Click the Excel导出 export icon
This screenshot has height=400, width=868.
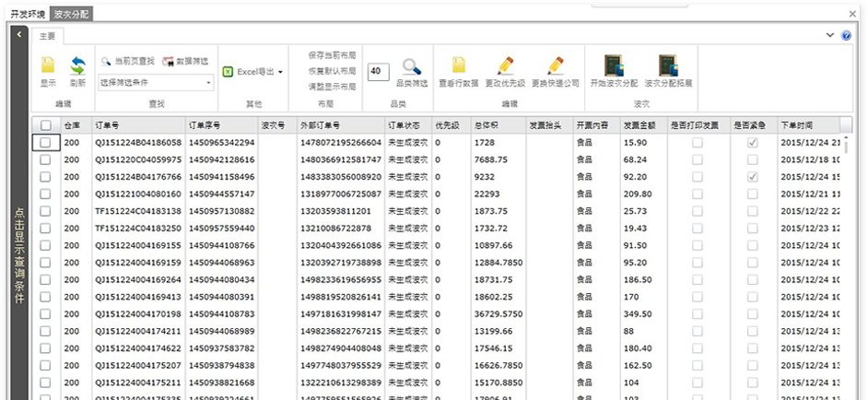(x=228, y=72)
